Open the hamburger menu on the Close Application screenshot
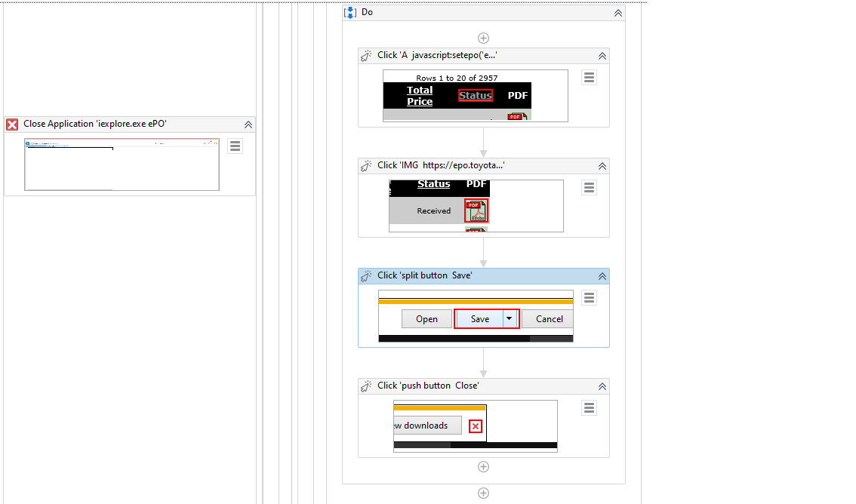 234,146
